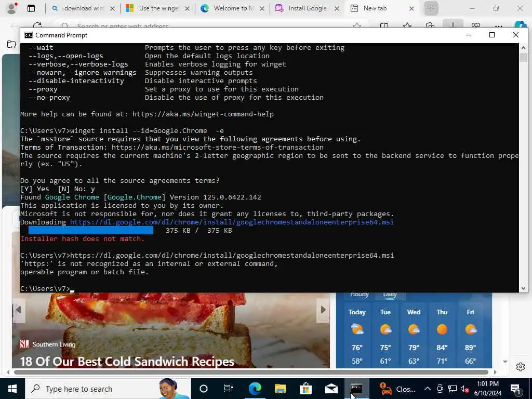
Task: Close the 'Welcome to M' tab
Action: click(262, 8)
